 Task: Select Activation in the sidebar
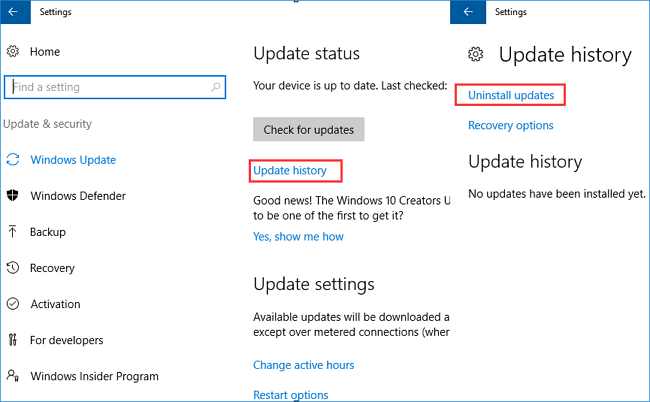pyautogui.click(x=55, y=304)
